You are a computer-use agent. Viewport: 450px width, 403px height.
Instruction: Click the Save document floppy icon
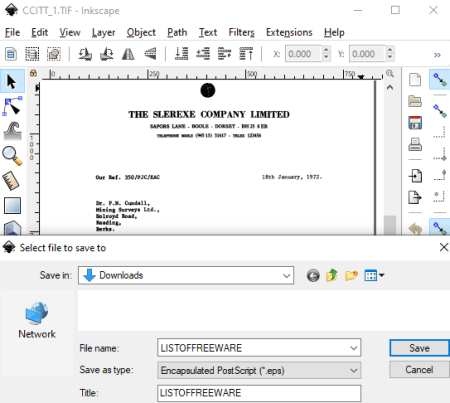pos(415,123)
